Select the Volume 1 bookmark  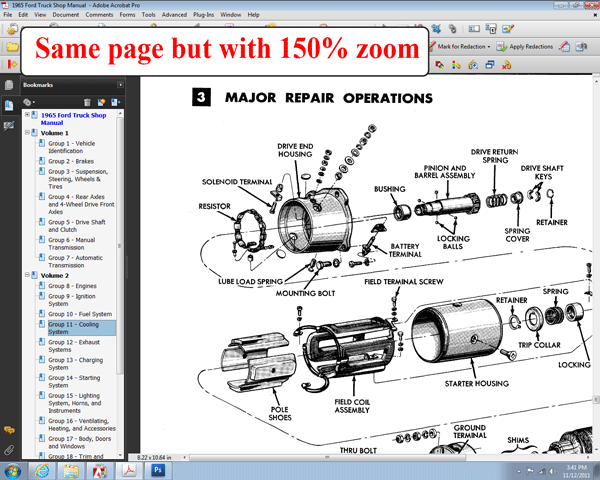[x=55, y=133]
